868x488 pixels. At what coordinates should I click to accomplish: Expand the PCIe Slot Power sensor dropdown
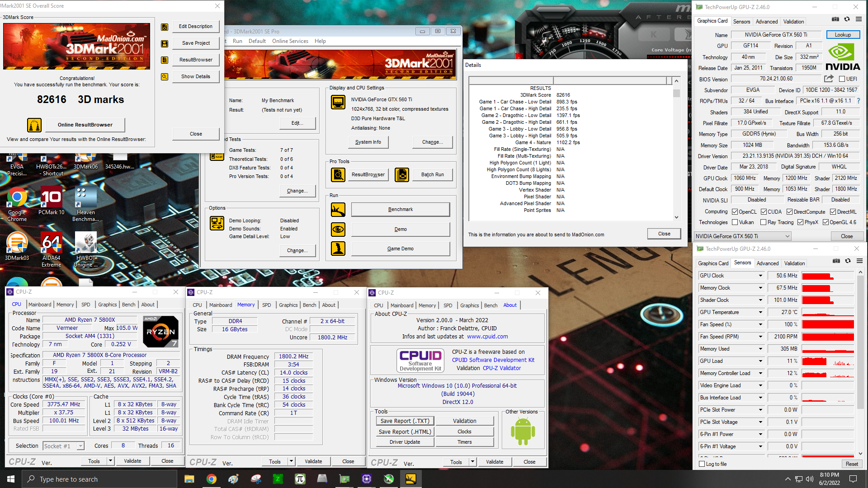pyautogui.click(x=760, y=410)
